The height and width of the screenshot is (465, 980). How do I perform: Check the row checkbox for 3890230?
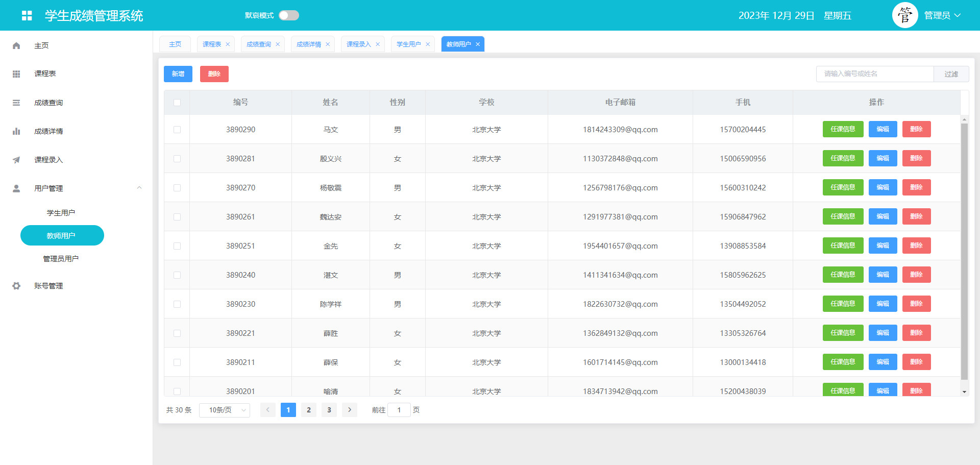177,304
